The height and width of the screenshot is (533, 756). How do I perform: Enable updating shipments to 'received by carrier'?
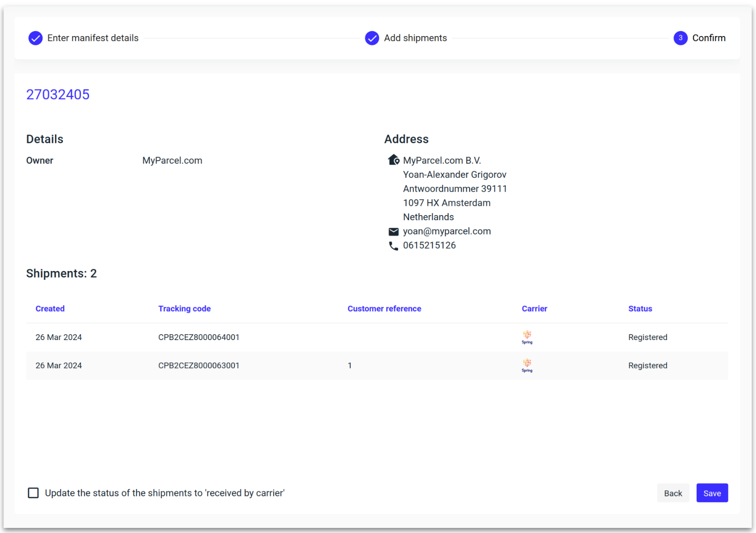coord(33,493)
